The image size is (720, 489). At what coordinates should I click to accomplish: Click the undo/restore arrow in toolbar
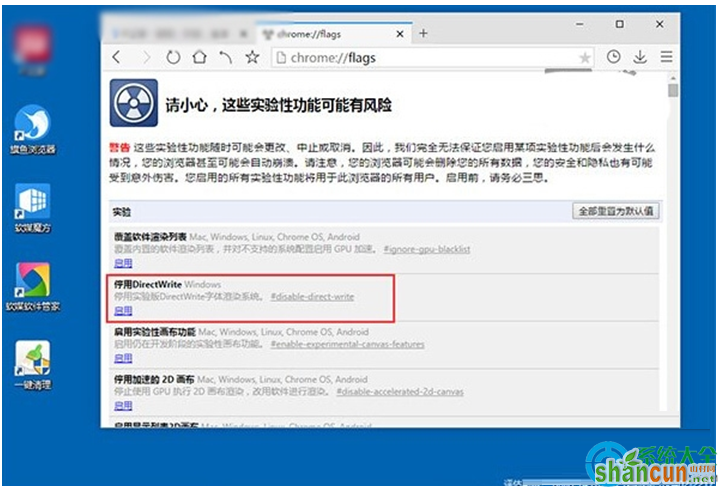(x=225, y=57)
